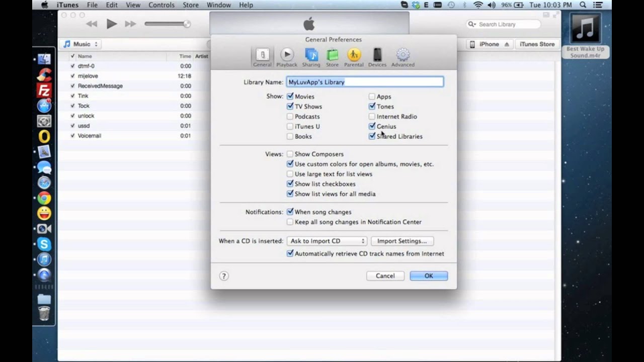Click the fast forward next button
Viewport: 644px width, 362px height.
(x=130, y=24)
